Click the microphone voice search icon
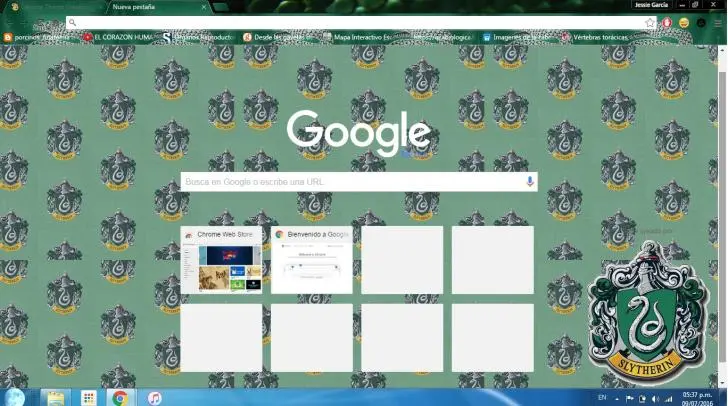Screen dimensions: 728x406 pos(529,182)
